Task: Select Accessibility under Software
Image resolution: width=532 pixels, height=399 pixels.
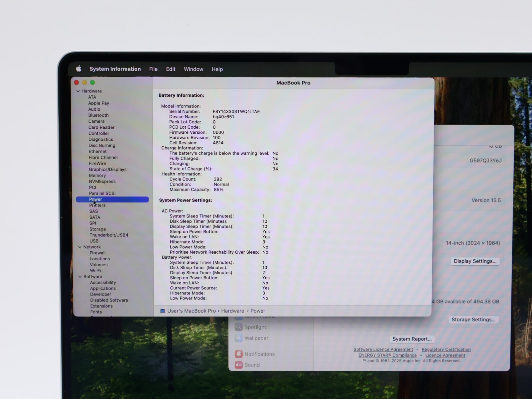Action: coord(103,282)
